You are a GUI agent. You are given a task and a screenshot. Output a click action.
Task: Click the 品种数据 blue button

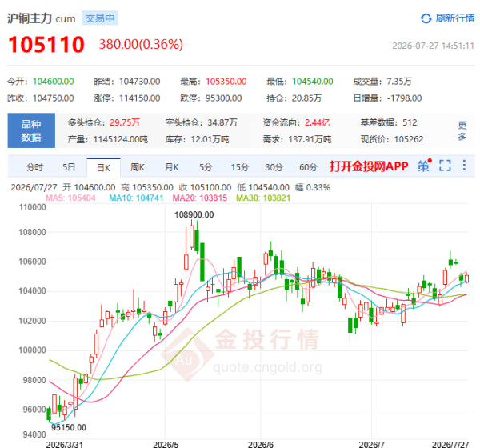pos(31,130)
